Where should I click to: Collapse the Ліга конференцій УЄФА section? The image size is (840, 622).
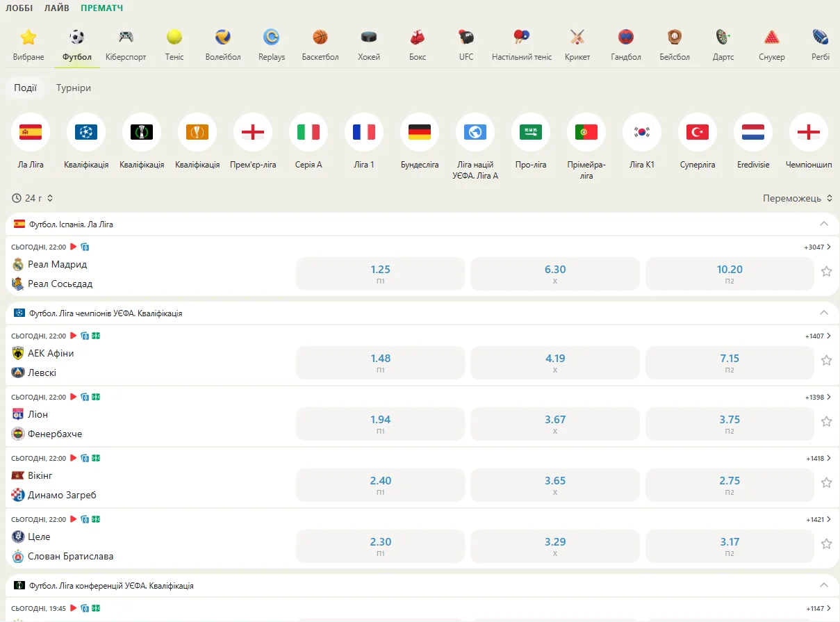point(824,585)
